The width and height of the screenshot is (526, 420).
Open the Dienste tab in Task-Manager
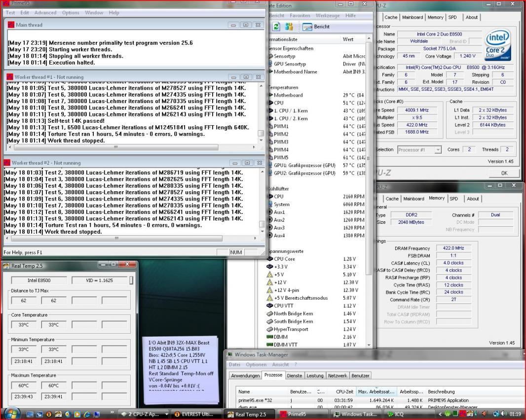[x=295, y=376]
